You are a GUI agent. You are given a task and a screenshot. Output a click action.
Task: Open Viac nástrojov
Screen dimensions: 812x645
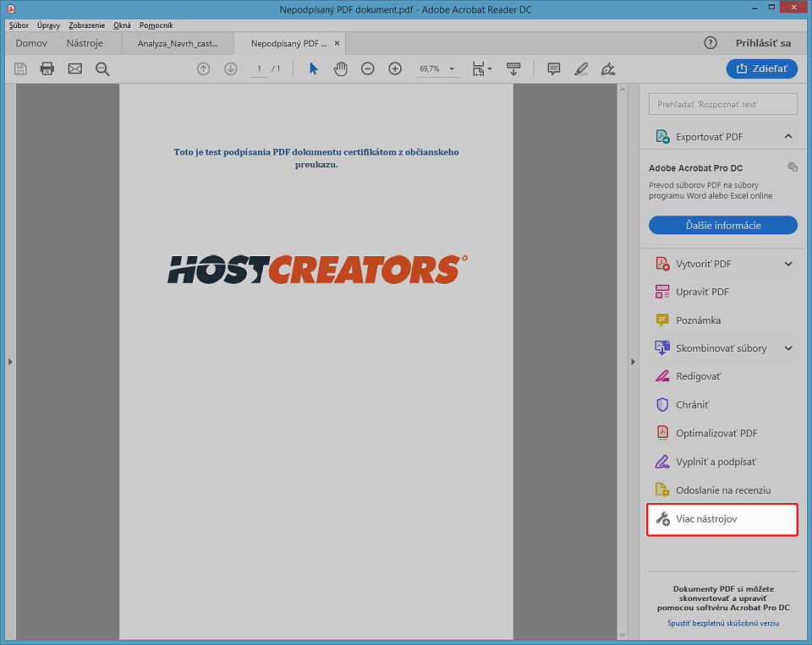tap(721, 519)
